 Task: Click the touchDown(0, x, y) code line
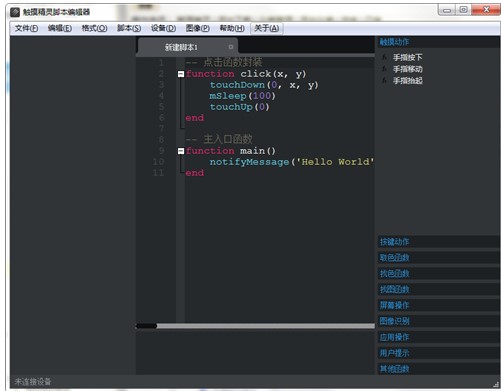pos(264,85)
